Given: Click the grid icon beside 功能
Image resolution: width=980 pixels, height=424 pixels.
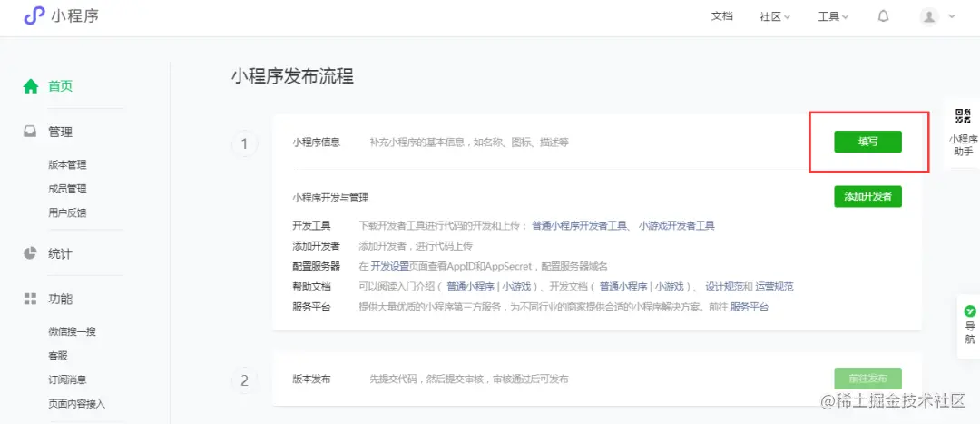Looking at the screenshot, I should point(30,299).
